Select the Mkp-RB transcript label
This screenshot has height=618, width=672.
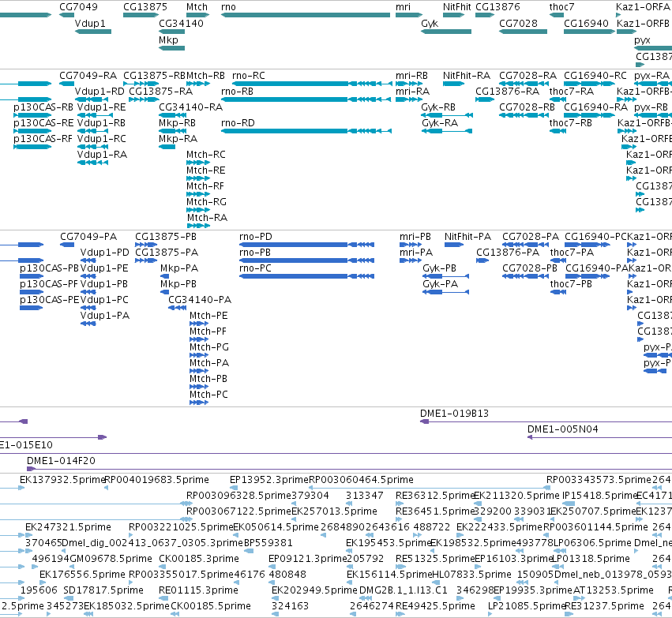click(x=177, y=123)
